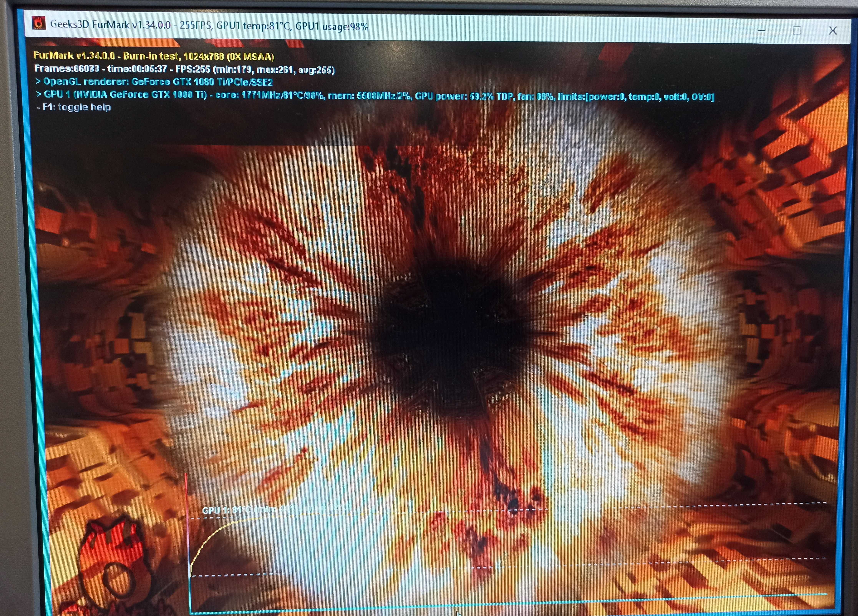Minimize the FurMark window
858x616 pixels.
pos(761,30)
